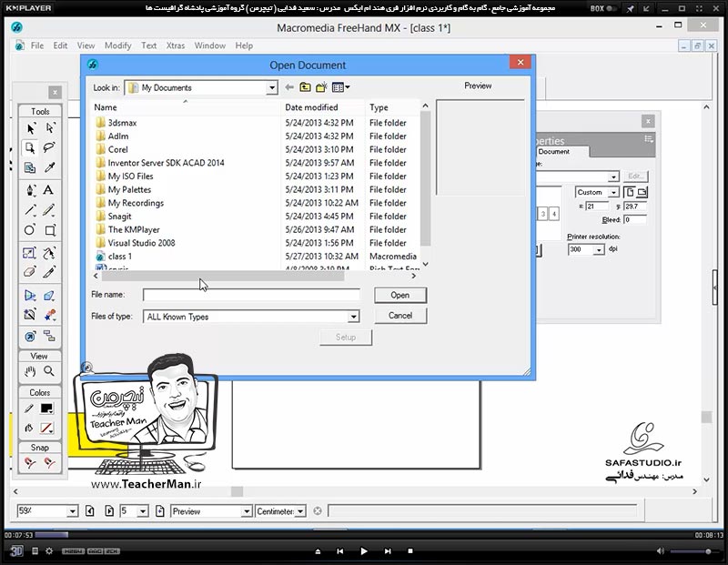Select the Eraser tool
This screenshot has width=728, height=565.
[30, 272]
